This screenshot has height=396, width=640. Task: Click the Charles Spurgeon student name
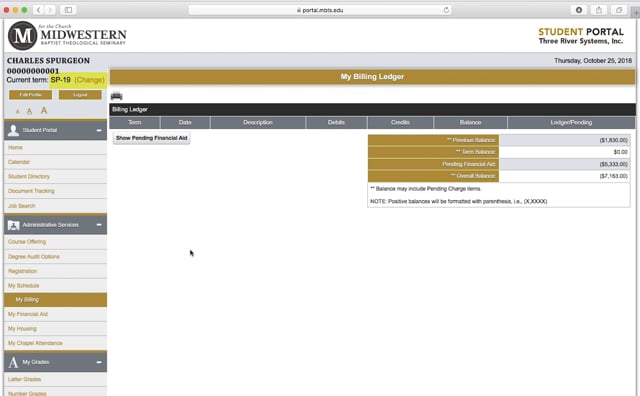click(48, 60)
